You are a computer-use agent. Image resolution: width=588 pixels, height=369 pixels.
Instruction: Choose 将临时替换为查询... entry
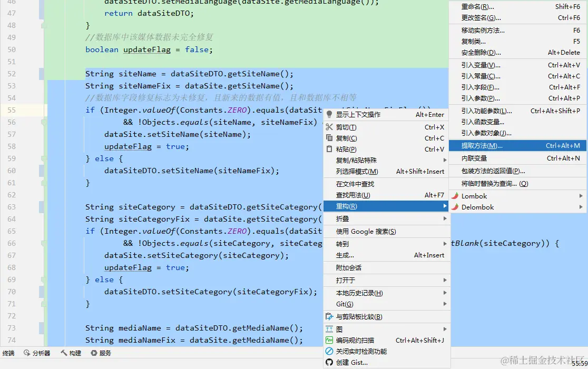click(x=518, y=184)
